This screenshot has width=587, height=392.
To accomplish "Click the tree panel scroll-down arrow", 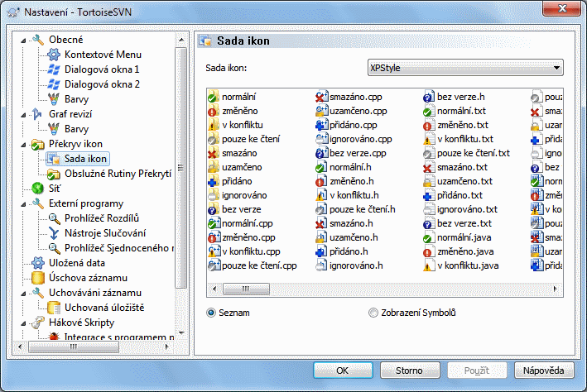I will [181, 333].
